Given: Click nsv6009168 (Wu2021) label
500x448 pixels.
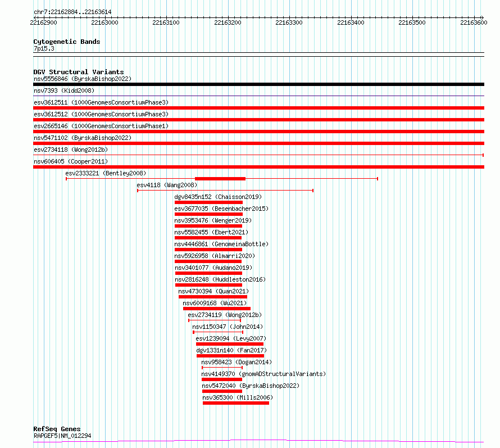Looking at the screenshot, I should tap(215, 303).
